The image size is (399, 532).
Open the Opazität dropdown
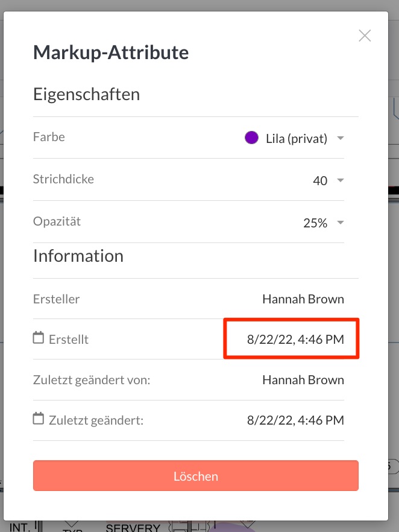pos(341,222)
